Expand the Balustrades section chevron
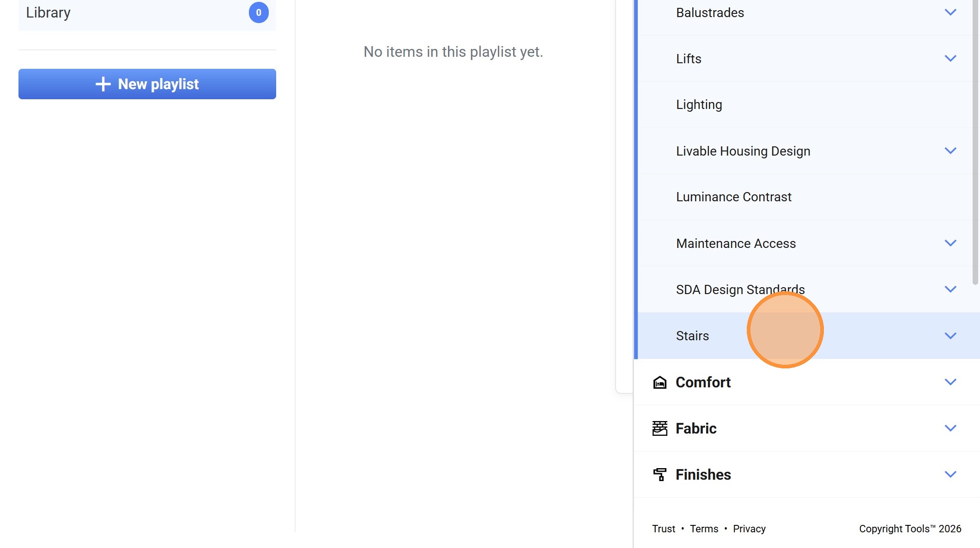980x548 pixels. coord(950,12)
